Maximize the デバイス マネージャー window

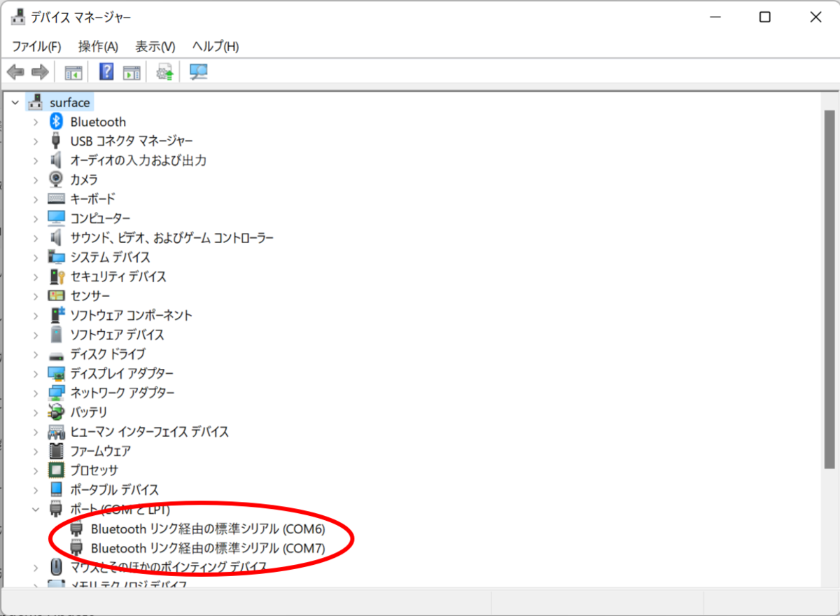(x=765, y=17)
